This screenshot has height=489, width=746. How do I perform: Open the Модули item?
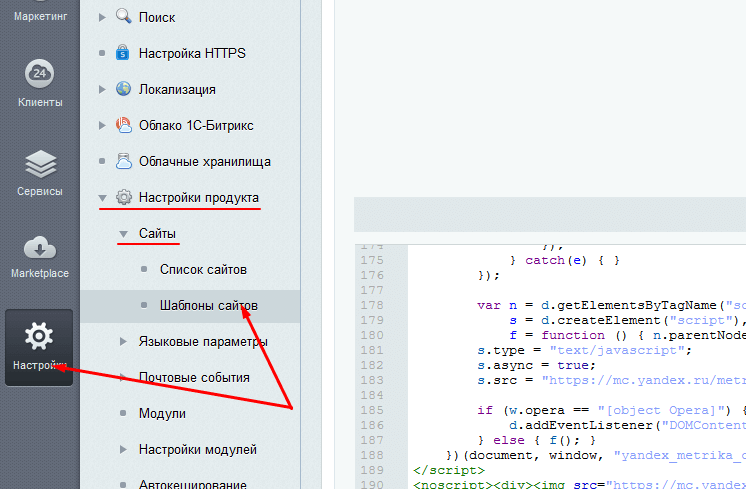tap(162, 413)
